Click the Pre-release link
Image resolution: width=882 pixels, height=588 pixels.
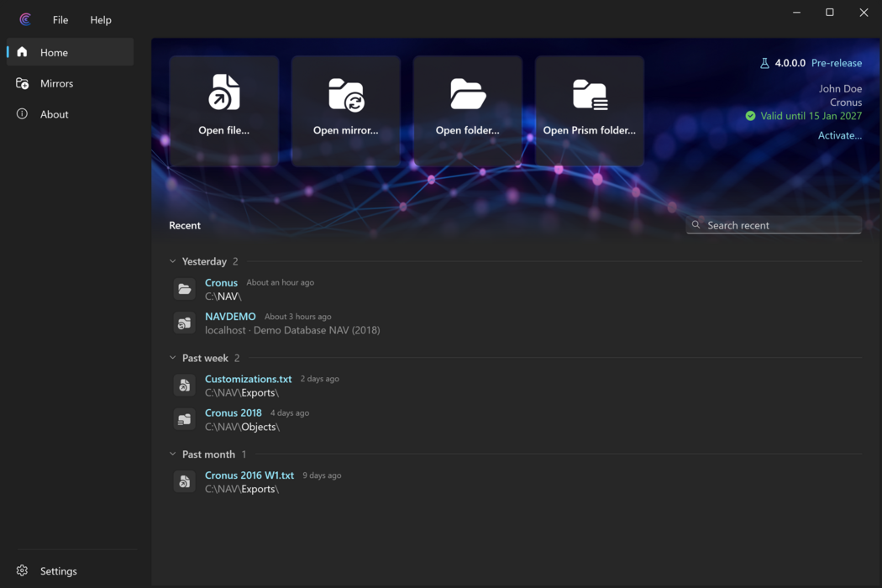tap(837, 63)
